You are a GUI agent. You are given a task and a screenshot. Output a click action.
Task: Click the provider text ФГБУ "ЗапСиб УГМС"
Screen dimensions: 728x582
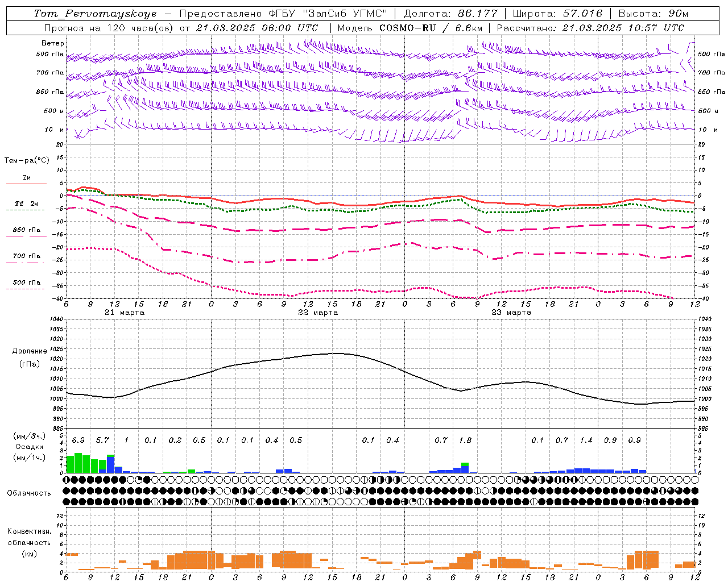tap(328, 14)
